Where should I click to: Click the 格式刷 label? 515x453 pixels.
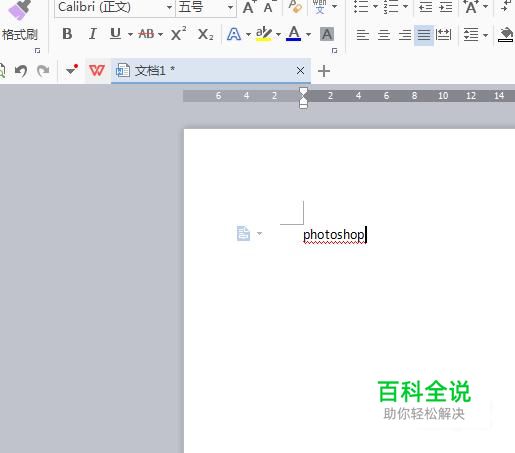(x=20, y=35)
